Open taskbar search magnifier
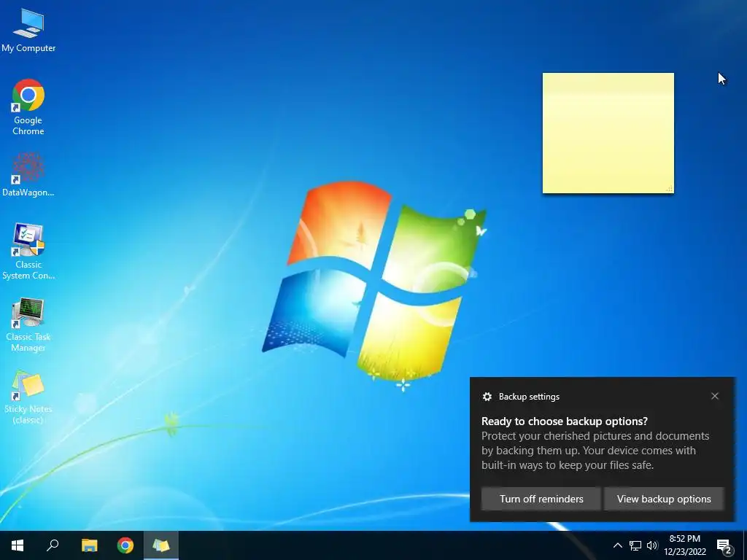Viewport: 747px width, 560px height. pos(53,545)
